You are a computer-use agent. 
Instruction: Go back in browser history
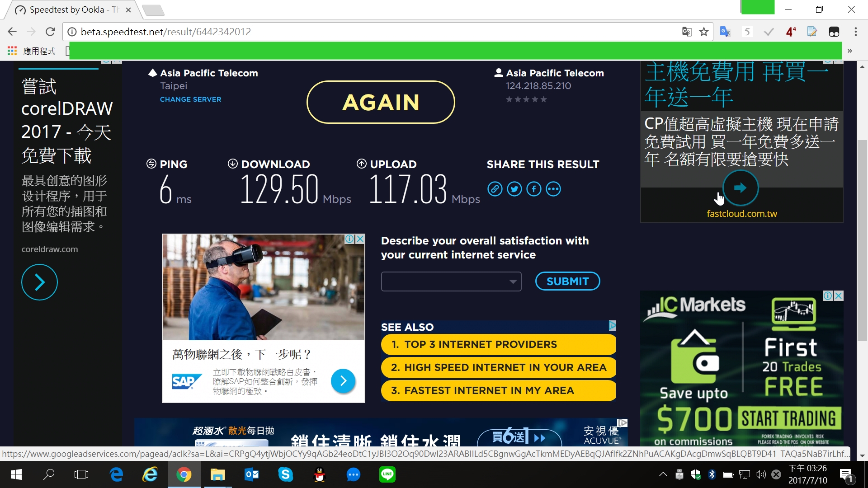(x=12, y=32)
